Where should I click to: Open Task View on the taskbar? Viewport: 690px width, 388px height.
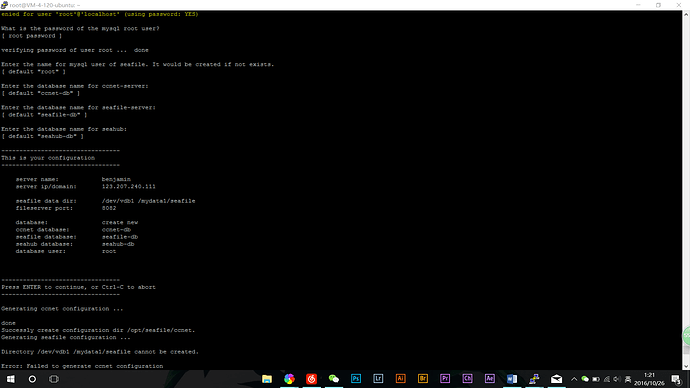54,379
